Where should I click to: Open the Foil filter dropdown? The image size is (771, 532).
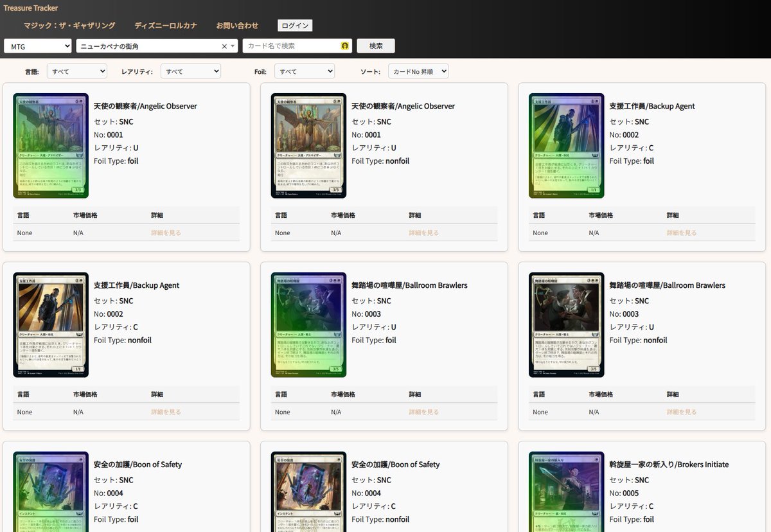[305, 71]
